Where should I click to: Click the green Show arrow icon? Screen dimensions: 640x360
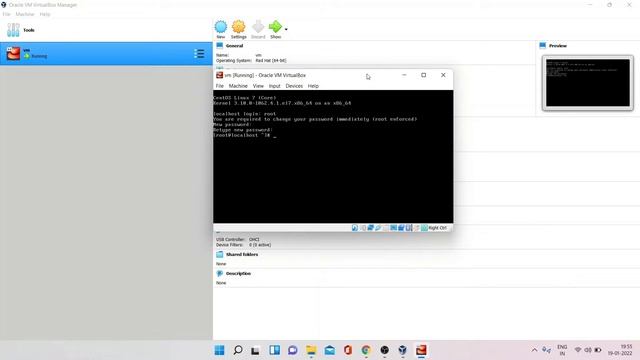point(275,27)
